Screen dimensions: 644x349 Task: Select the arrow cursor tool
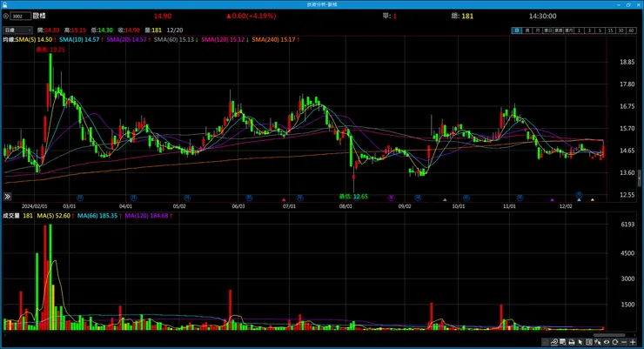[x=580, y=342]
